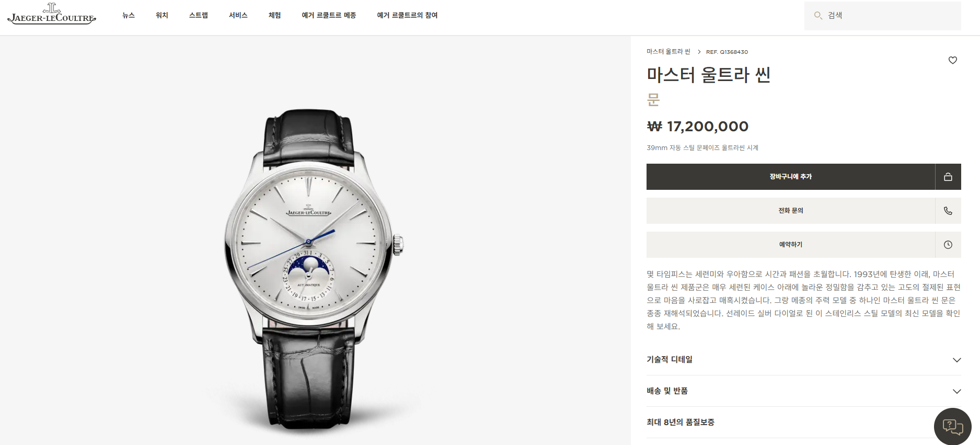Open the 예거 르쿨트르 메종 menu
980x445 pixels.
(329, 15)
